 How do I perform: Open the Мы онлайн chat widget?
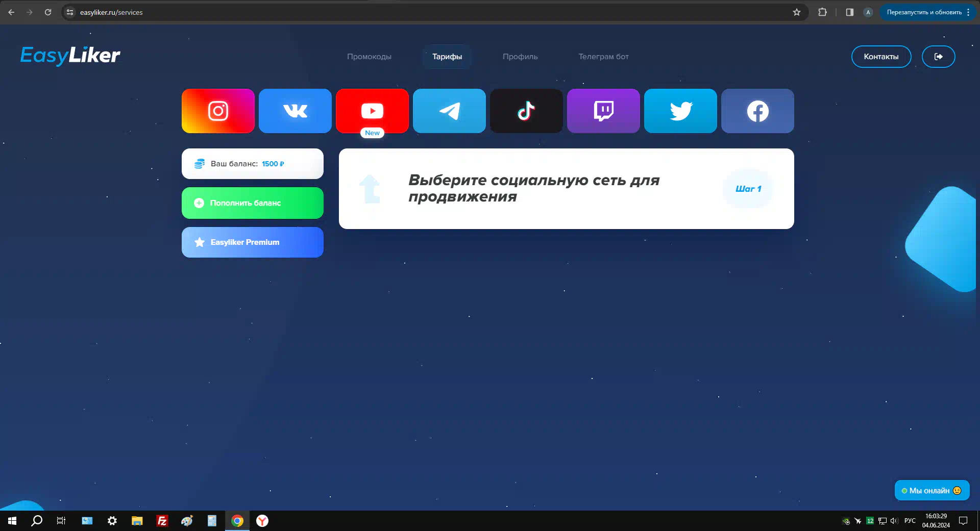click(932, 491)
